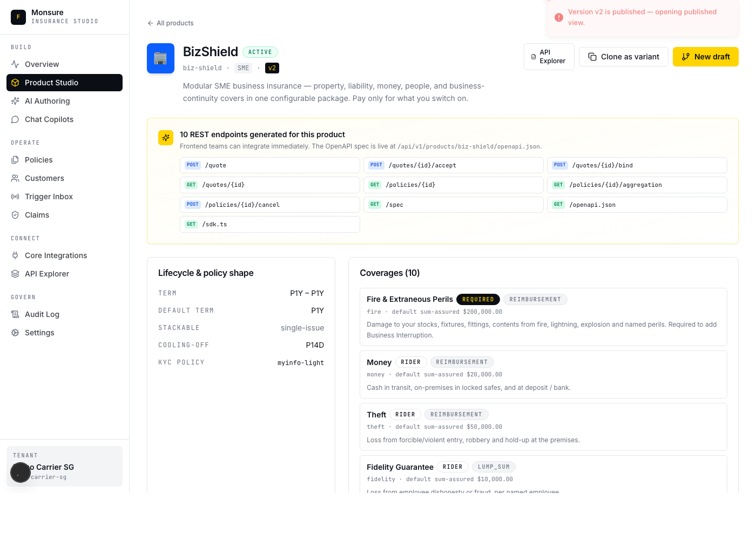Screen dimensions: 756x540
Task: Open AI Authoring in sidebar
Action: coord(47,101)
